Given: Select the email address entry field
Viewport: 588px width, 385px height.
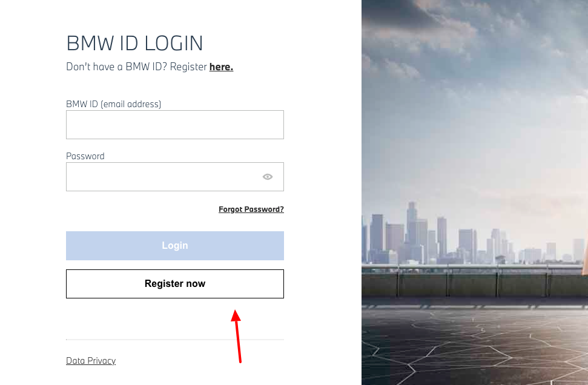Looking at the screenshot, I should click(x=174, y=124).
